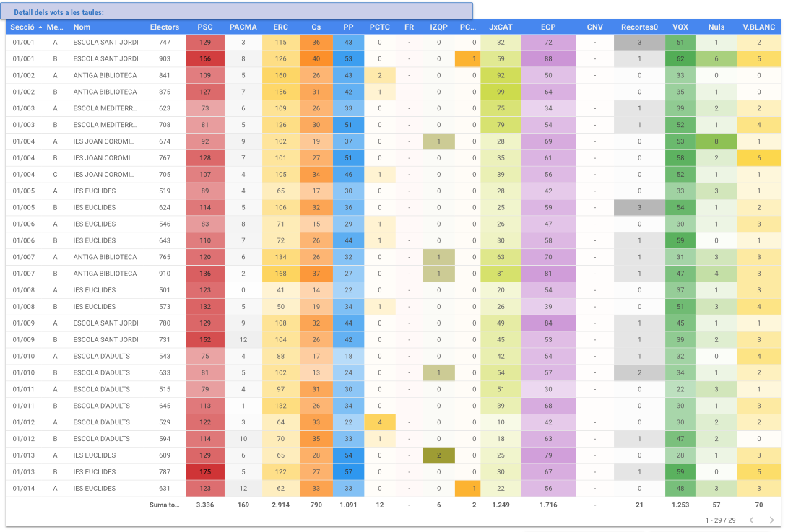Click the Suma to... totals label
The image size is (788, 532).
(x=165, y=505)
